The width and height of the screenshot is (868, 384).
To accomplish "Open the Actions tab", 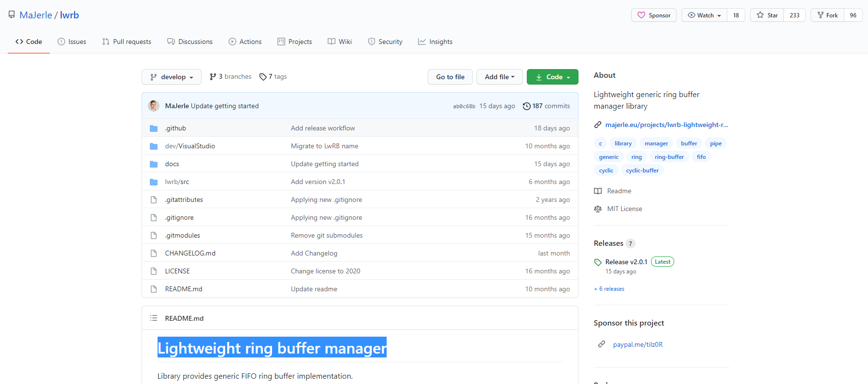I will [x=245, y=42].
